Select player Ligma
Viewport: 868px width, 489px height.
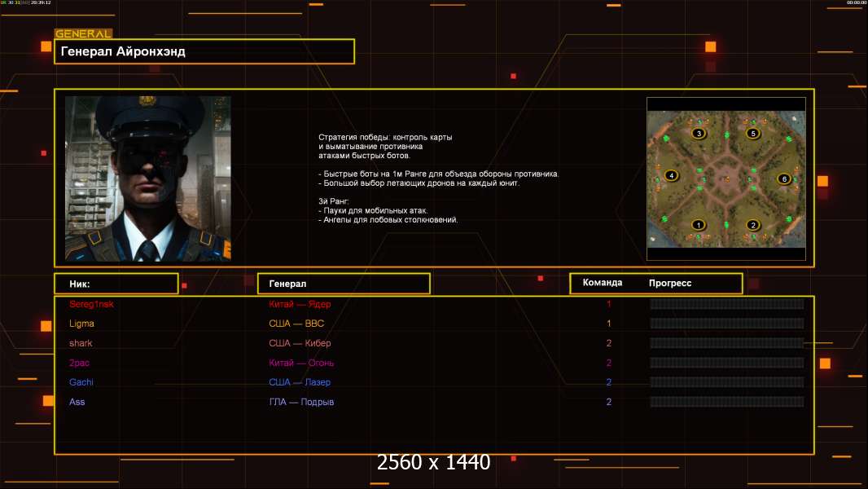point(81,324)
